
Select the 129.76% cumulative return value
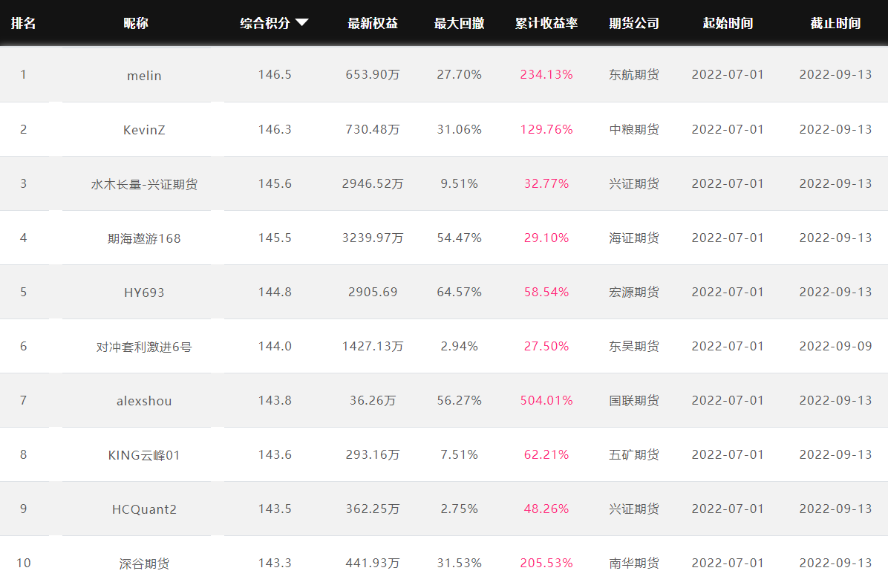(546, 129)
